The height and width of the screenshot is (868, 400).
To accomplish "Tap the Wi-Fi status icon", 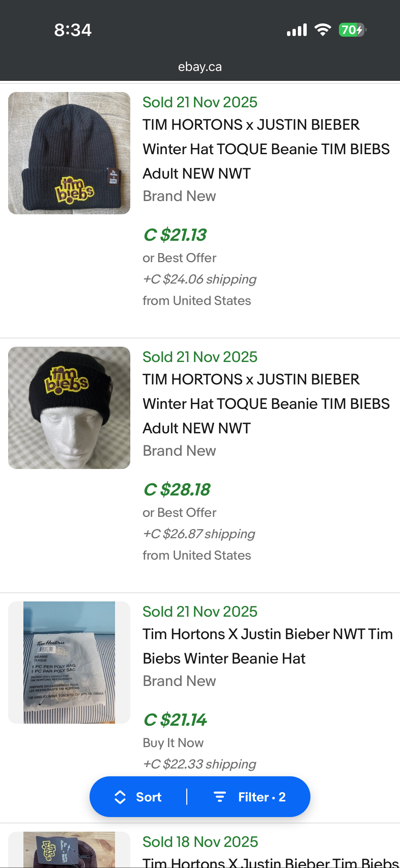I will coord(323,30).
